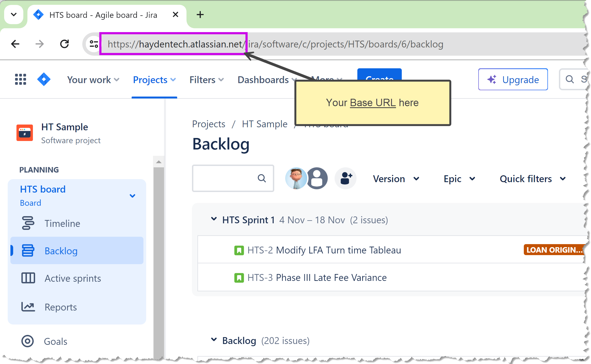This screenshot has width=591, height=364.
Task: Click the first user avatar filter
Action: click(296, 179)
